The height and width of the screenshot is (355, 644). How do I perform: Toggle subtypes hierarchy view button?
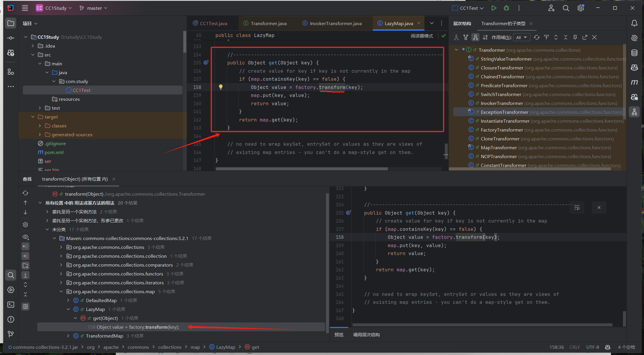[475, 37]
